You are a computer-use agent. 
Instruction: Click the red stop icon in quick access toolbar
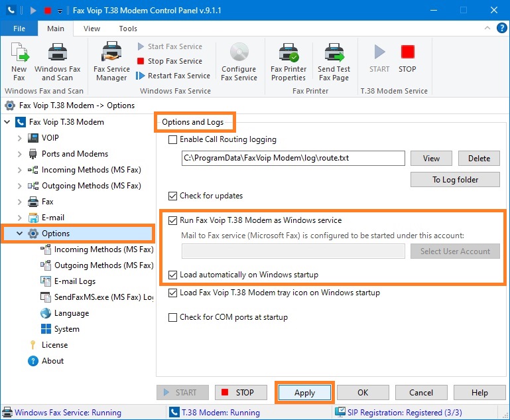point(48,11)
